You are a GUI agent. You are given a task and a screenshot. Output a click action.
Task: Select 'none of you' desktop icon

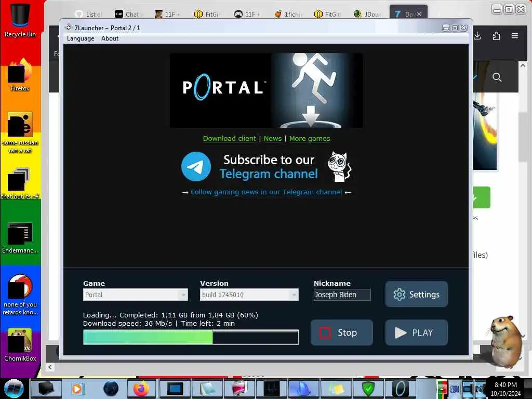click(x=20, y=295)
